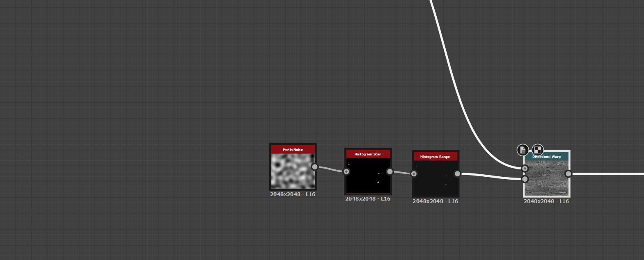Click the Histogram Range node's input connector

click(x=414, y=174)
